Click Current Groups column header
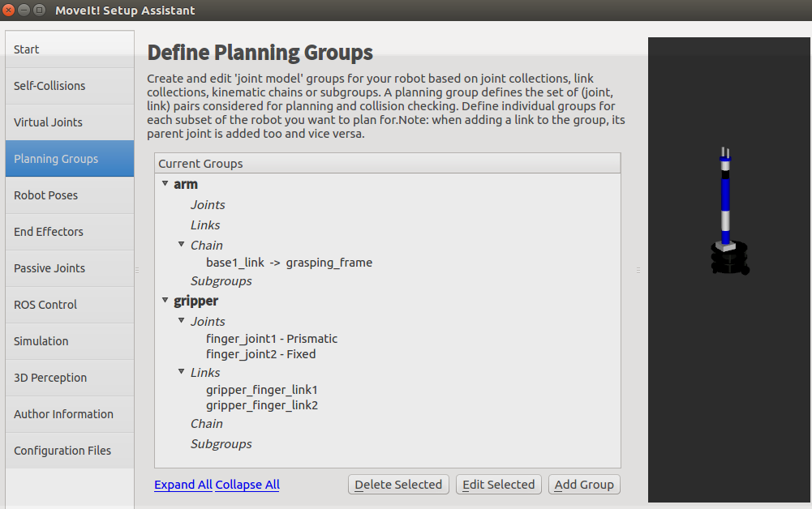The width and height of the screenshot is (812, 509). [388, 164]
